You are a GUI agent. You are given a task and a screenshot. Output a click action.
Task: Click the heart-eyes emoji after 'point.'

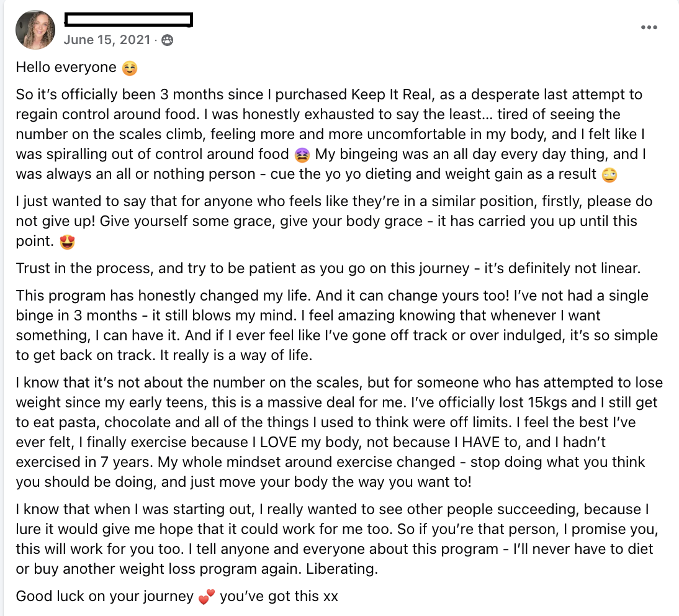(x=67, y=242)
